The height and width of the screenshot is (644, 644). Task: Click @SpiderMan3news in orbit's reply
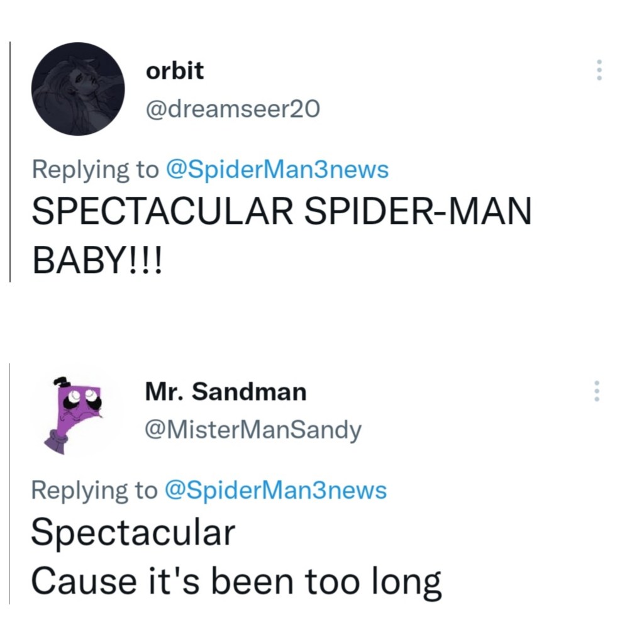(276, 169)
